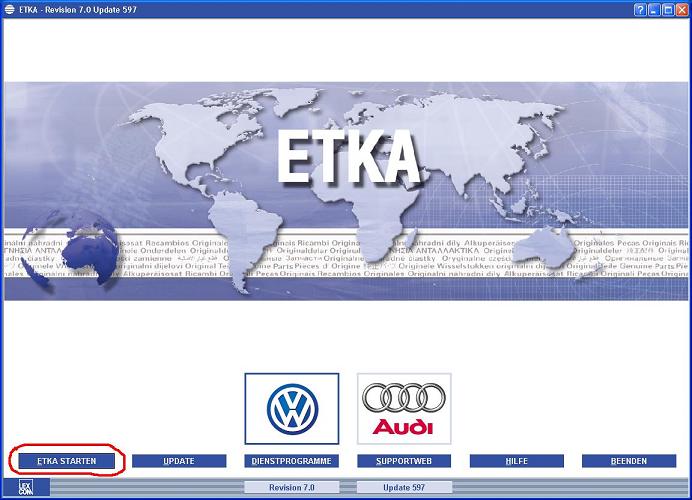Select the Audi brand logo
Screen dimensions: 692x500
(x=404, y=409)
